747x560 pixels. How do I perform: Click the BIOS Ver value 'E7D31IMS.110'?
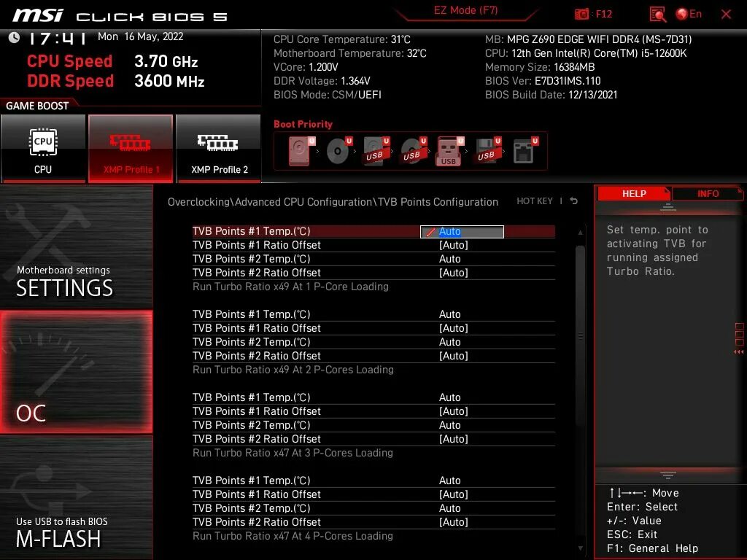tap(568, 81)
